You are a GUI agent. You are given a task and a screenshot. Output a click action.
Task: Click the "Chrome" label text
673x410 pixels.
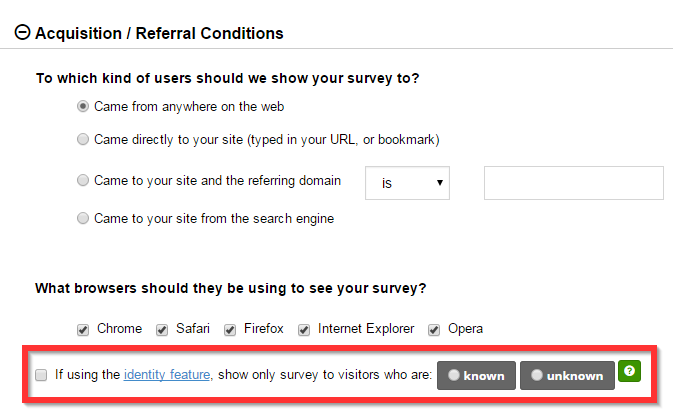click(x=119, y=329)
